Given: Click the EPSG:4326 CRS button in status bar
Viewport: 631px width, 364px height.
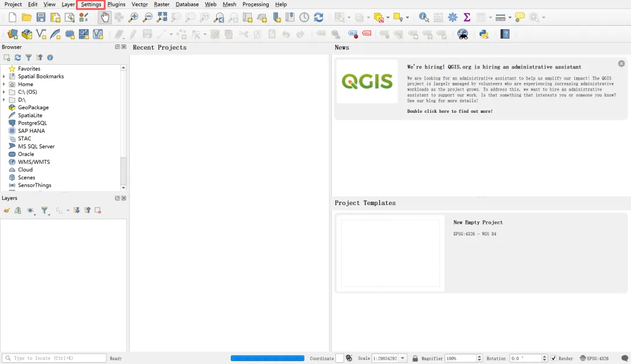Looking at the screenshot, I should 594,358.
